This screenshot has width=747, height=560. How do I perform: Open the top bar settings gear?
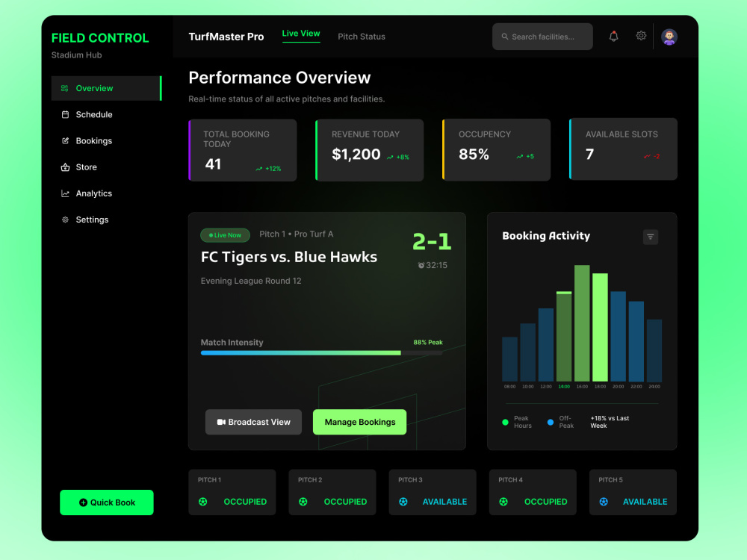pyautogui.click(x=641, y=36)
